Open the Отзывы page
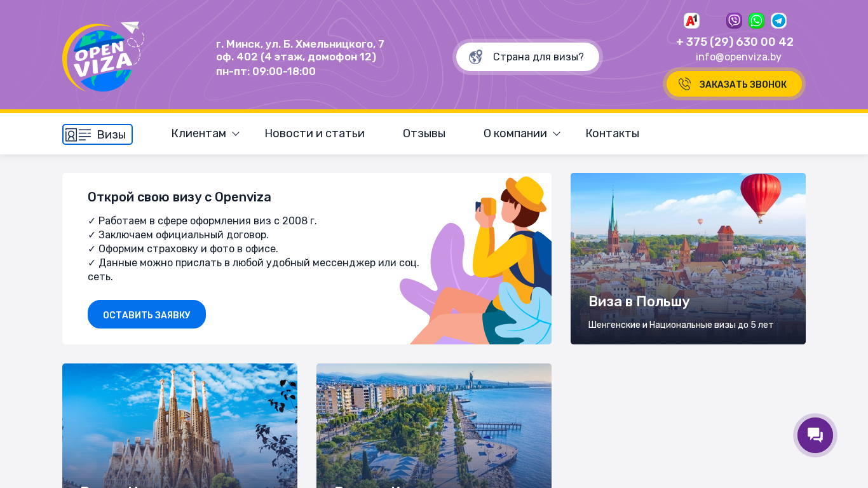 coord(424,133)
